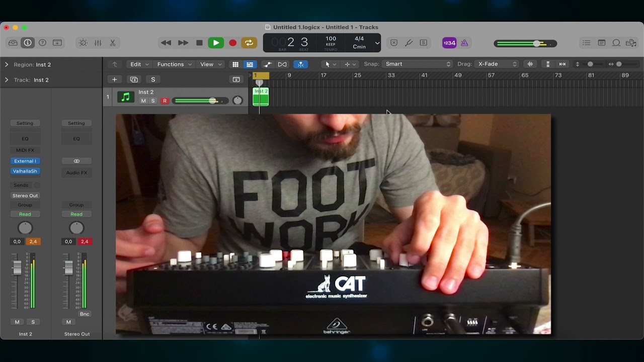Switch to the list tracks view

[250, 64]
